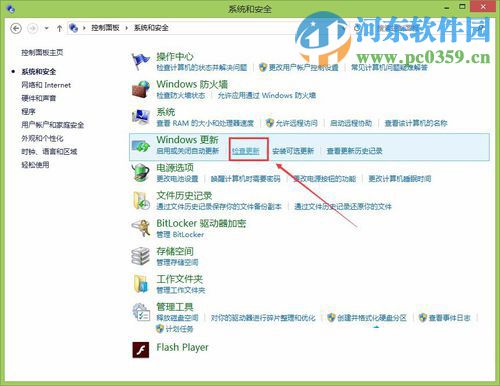Open the 系统 heading link
The width and height of the screenshot is (500, 386).
pyautogui.click(x=166, y=112)
